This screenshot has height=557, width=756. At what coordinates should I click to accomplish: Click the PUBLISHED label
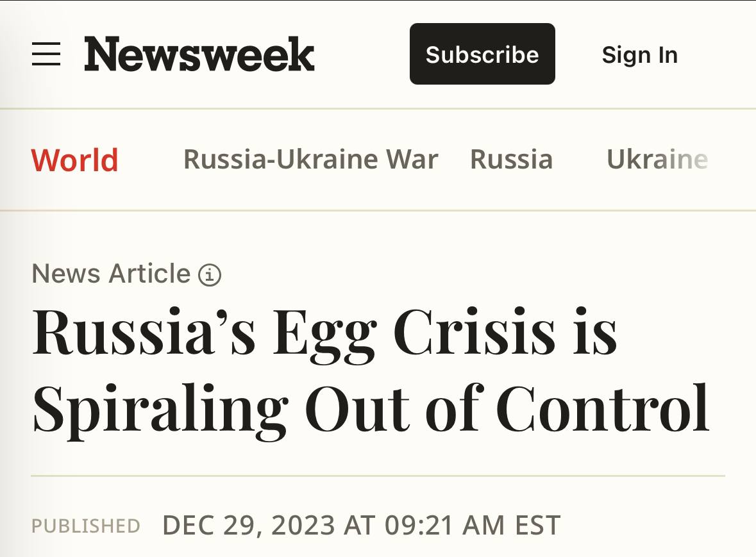point(86,526)
